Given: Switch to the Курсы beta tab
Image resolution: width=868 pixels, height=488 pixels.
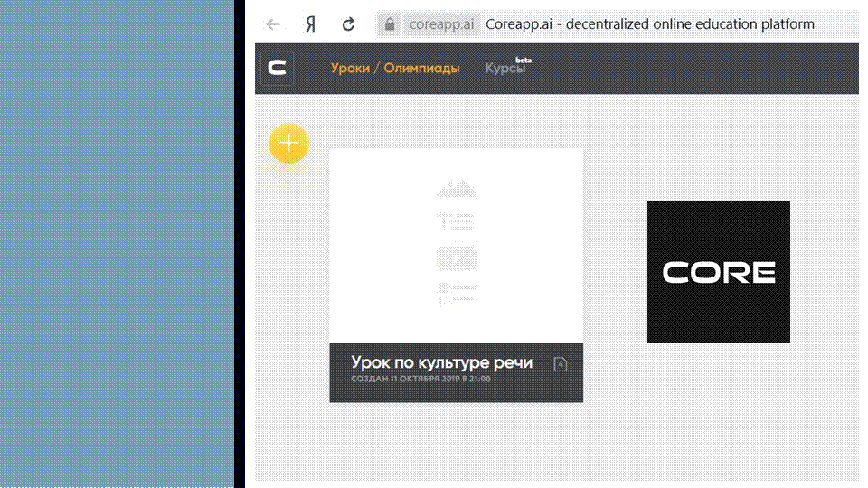Looking at the screenshot, I should point(507,67).
